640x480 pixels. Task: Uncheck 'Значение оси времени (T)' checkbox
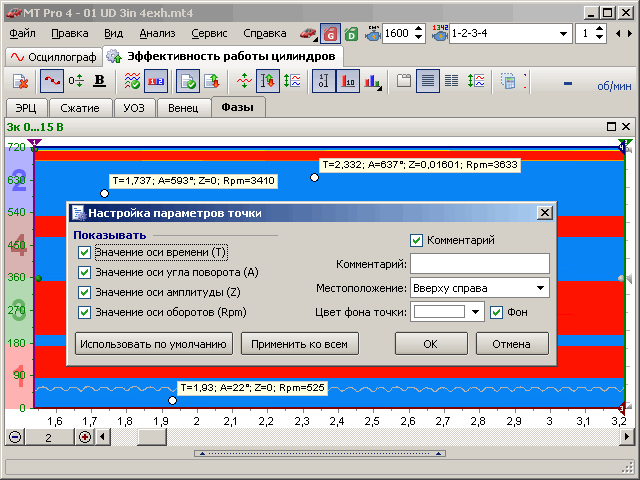coord(85,253)
